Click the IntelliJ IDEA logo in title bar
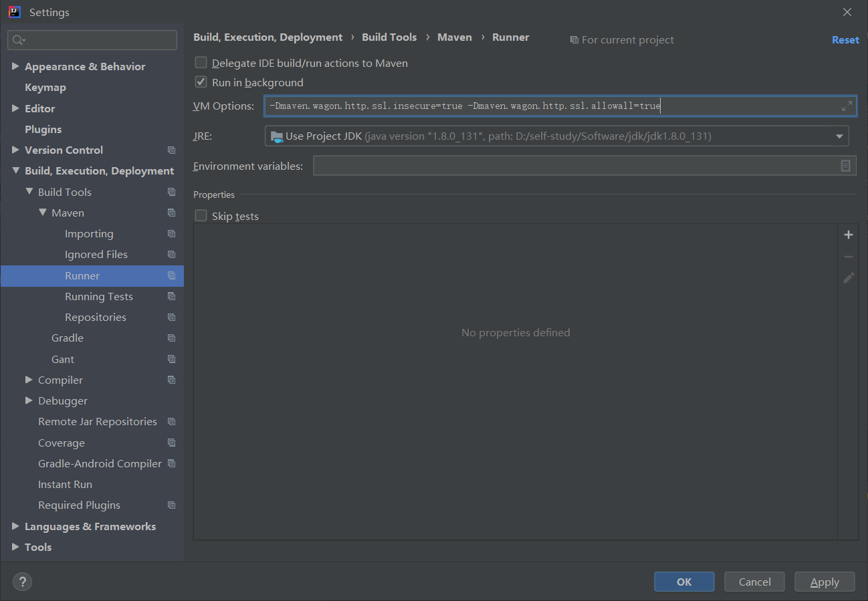 tap(14, 12)
